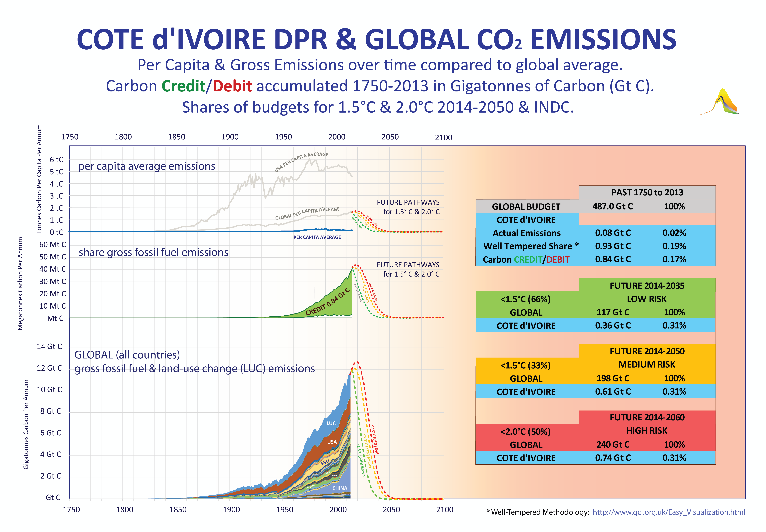Click the FSU label in the stacked chart

pos(325,462)
